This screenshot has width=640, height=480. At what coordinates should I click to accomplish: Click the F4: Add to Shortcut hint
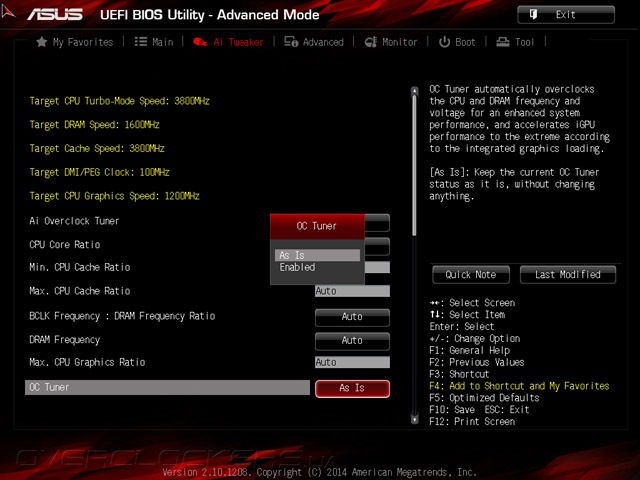click(519, 386)
